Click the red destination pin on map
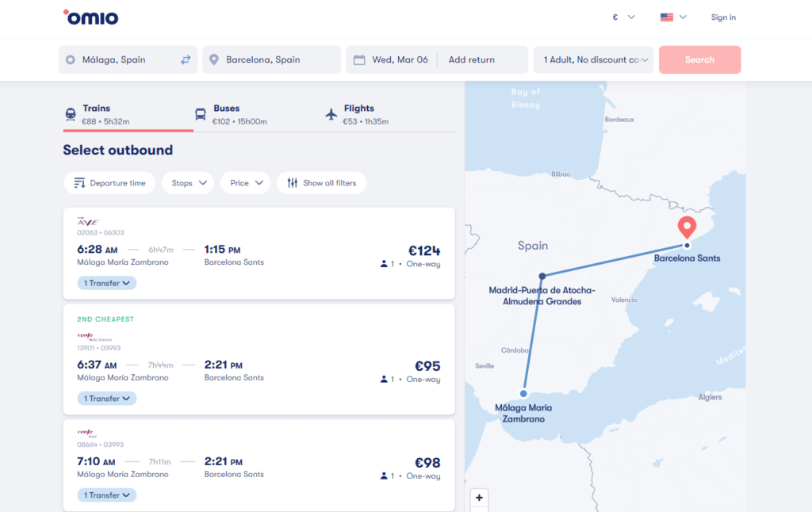The width and height of the screenshot is (812, 512). click(x=687, y=227)
